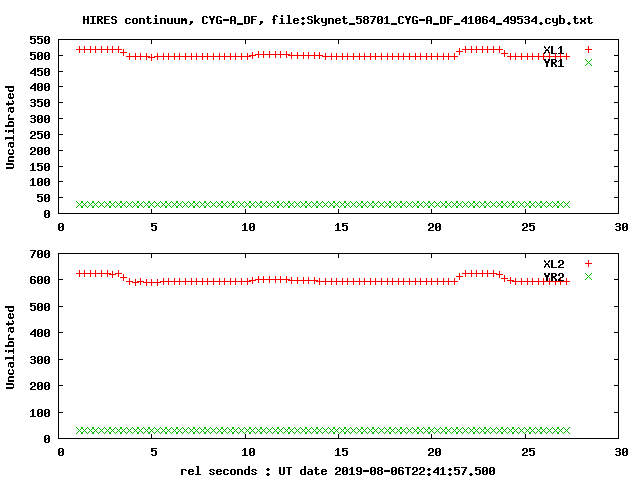Click last YR1 green data point in top plot

coord(566,204)
